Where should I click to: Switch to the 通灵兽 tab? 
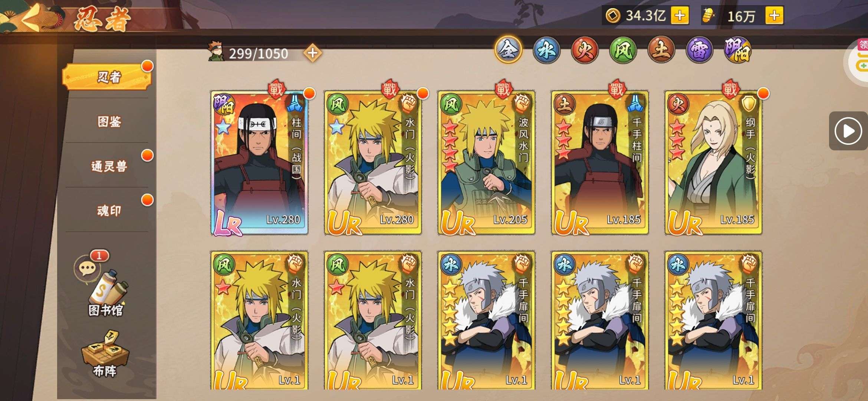click(109, 166)
